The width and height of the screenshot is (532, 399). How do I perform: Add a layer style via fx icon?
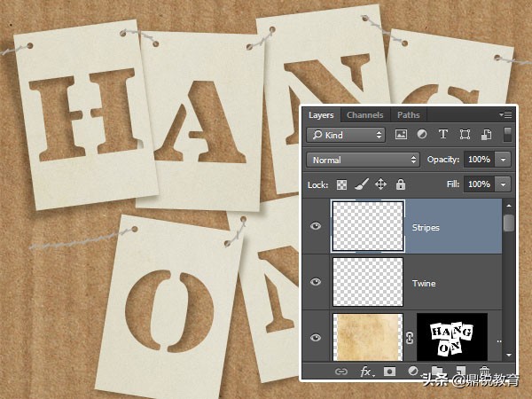[365, 372]
